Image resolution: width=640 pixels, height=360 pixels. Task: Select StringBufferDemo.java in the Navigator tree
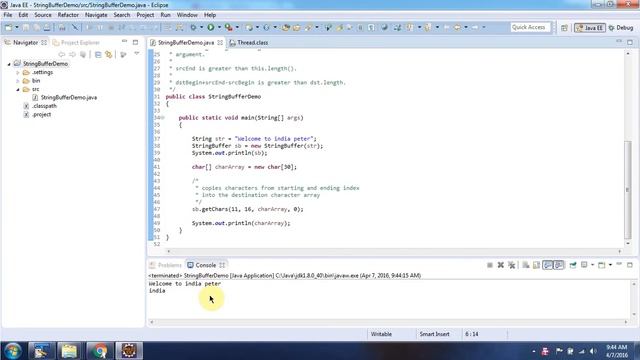coord(69,98)
